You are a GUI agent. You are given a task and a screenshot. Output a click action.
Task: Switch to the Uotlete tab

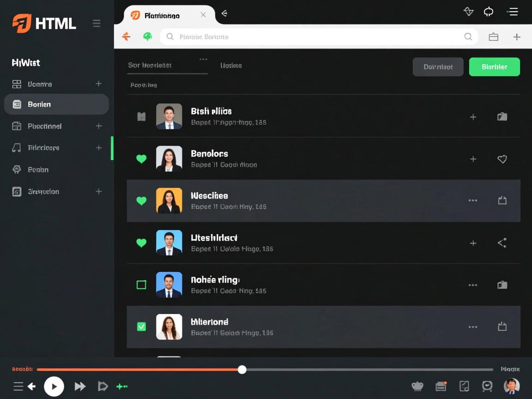231,66
